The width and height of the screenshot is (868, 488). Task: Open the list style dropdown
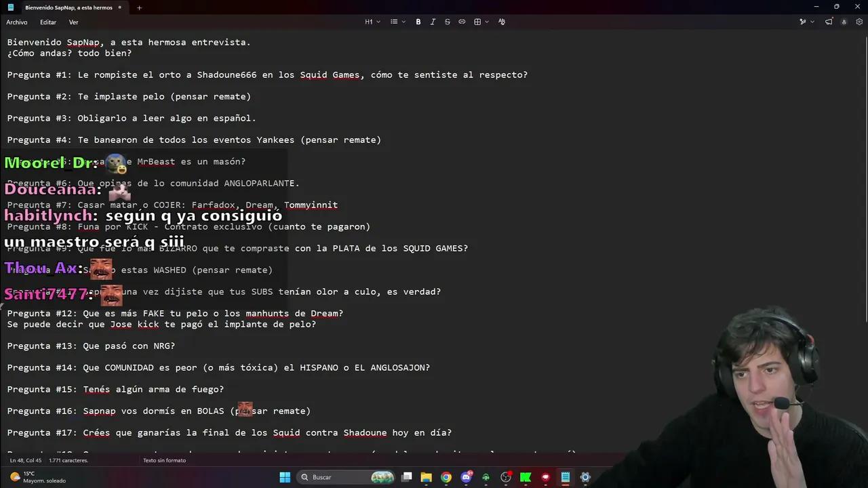tap(397, 22)
